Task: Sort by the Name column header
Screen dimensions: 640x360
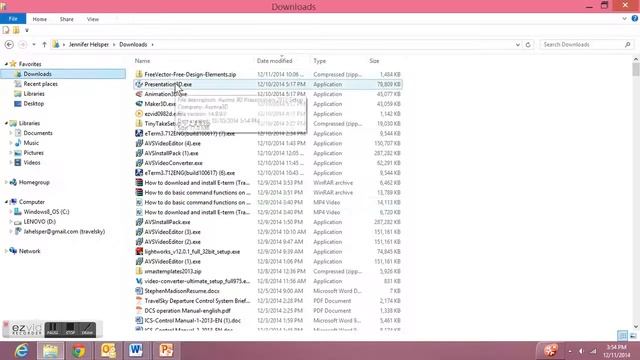Action: (142, 61)
